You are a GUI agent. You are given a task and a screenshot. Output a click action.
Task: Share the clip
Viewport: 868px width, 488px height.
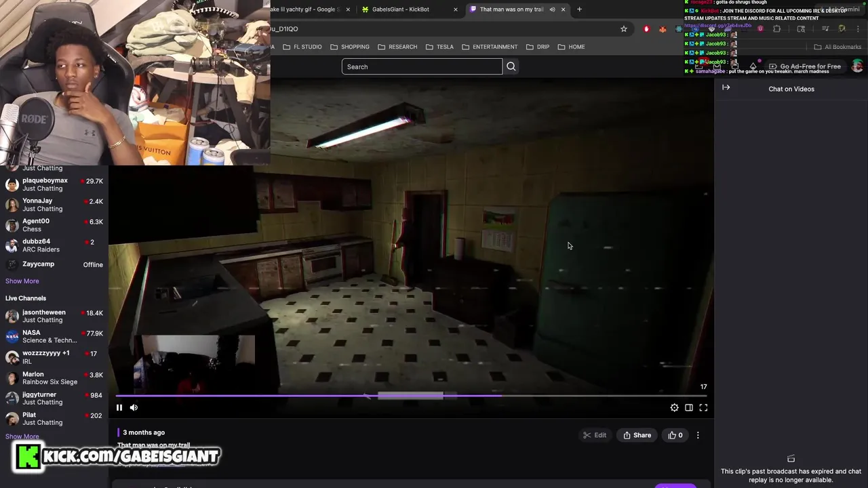[x=637, y=435]
